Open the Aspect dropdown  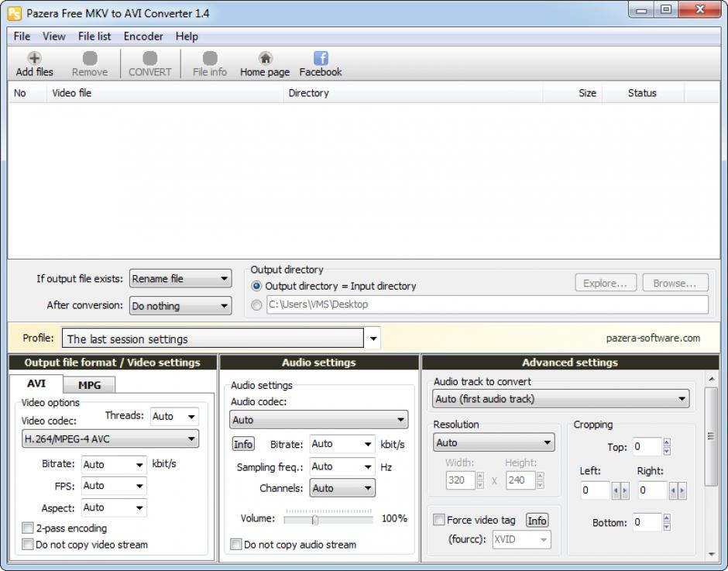tap(114, 507)
